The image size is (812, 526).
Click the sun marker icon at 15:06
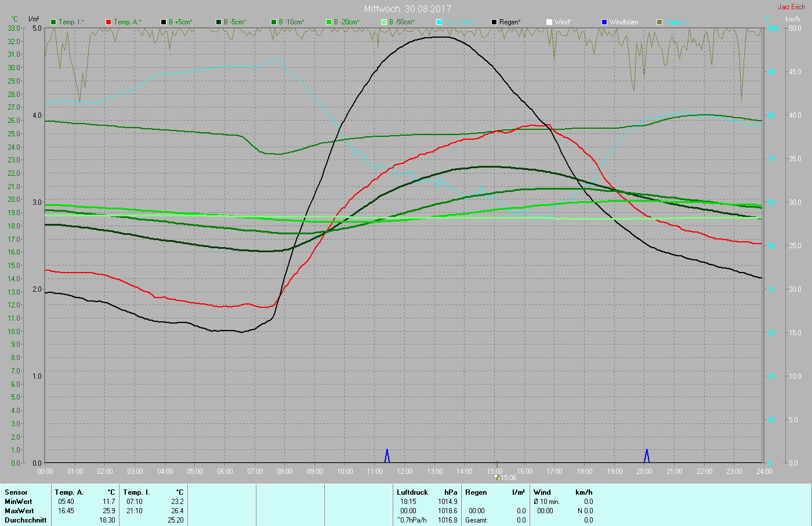497,477
